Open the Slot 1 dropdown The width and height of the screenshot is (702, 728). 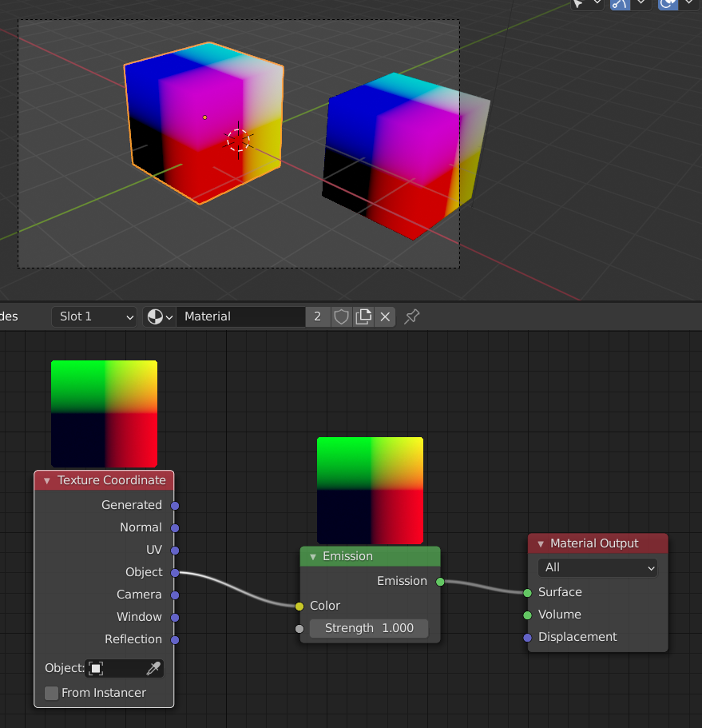coord(94,316)
